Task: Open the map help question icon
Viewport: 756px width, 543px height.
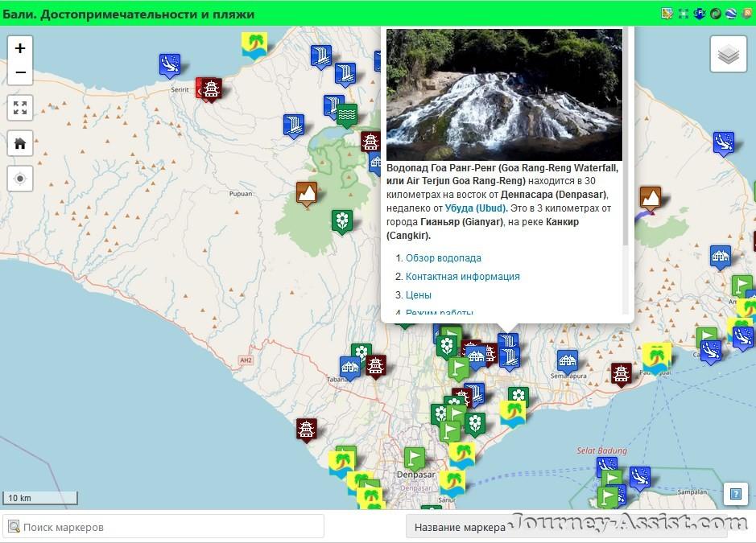Action: [x=735, y=494]
